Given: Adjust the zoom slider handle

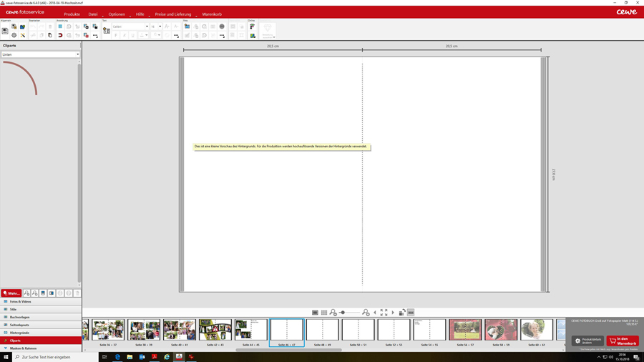Looking at the screenshot, I should (343, 313).
